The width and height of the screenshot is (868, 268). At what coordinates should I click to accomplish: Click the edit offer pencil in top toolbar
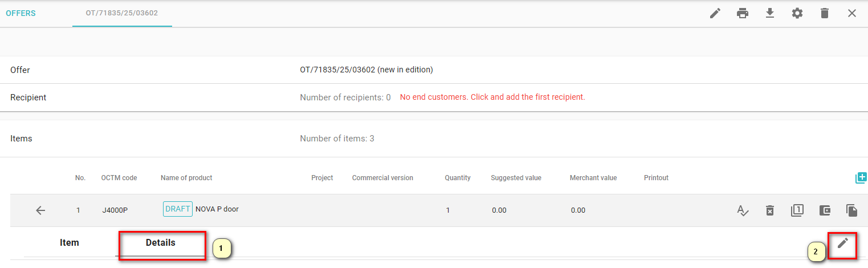[x=715, y=13]
